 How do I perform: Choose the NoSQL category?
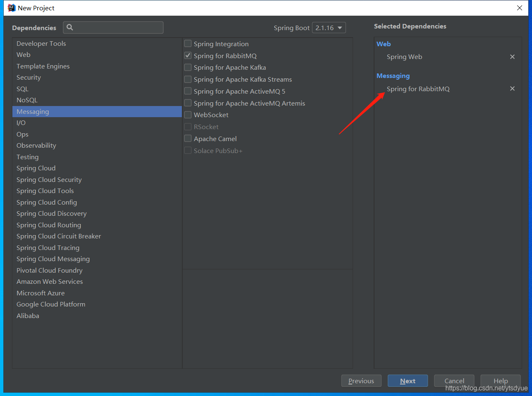point(97,100)
